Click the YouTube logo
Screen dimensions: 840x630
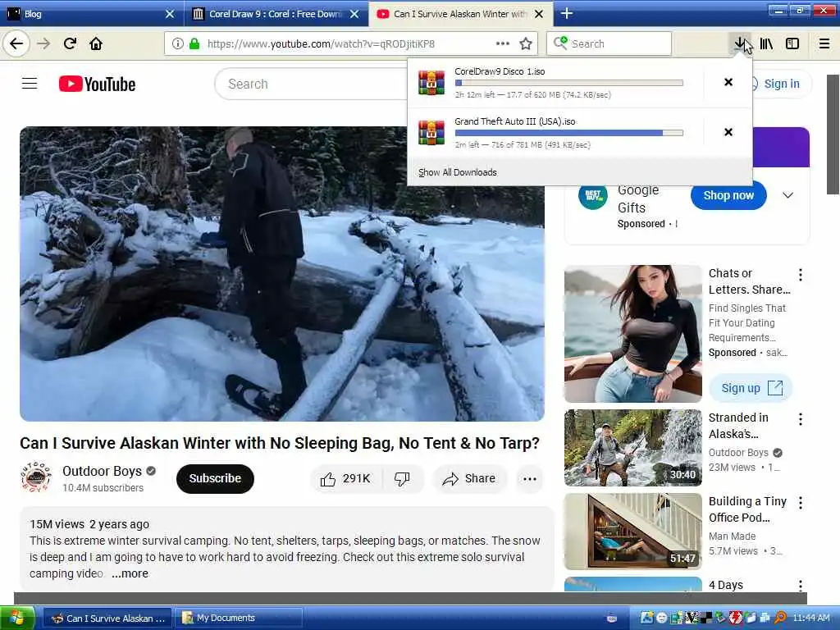97,84
